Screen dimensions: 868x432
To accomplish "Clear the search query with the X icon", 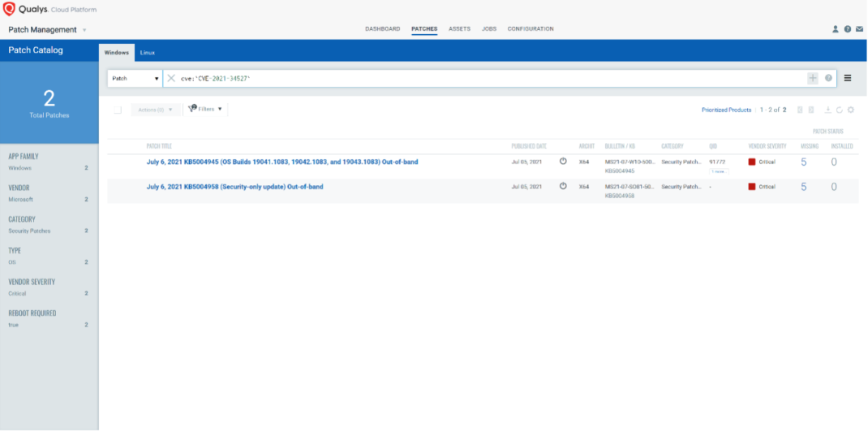I will coord(171,78).
